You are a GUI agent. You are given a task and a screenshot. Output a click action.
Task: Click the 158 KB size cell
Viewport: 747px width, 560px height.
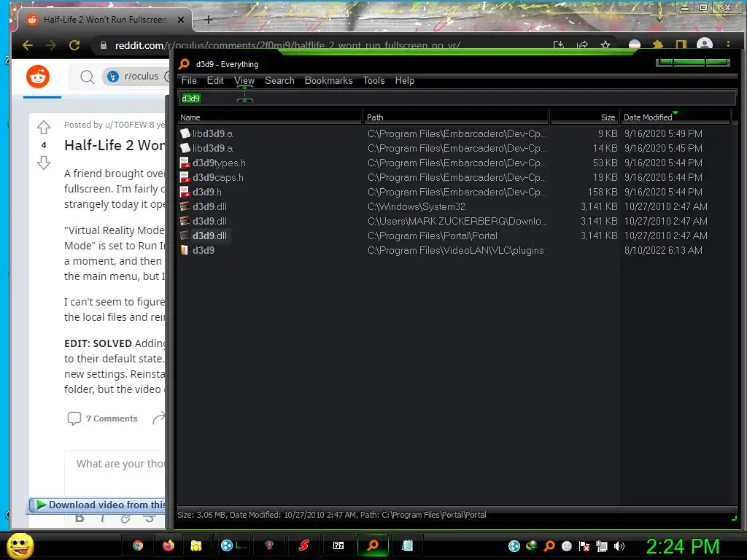pyautogui.click(x=602, y=192)
